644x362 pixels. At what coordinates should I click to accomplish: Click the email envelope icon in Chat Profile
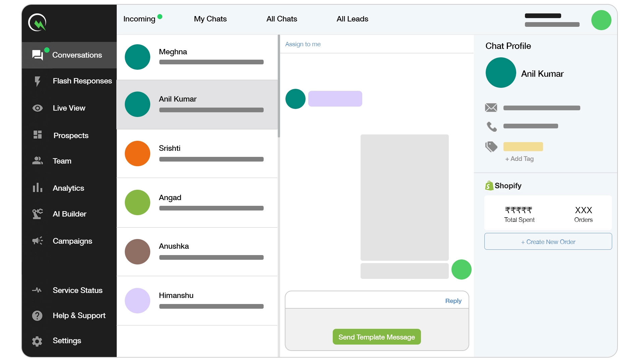491,108
